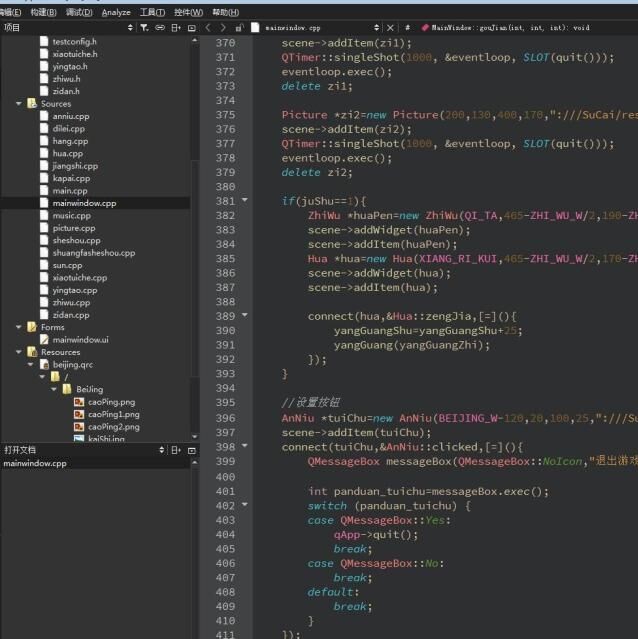The image size is (638, 639).
Task: Collapse the beijing.qrc resource node
Action: tap(31, 364)
